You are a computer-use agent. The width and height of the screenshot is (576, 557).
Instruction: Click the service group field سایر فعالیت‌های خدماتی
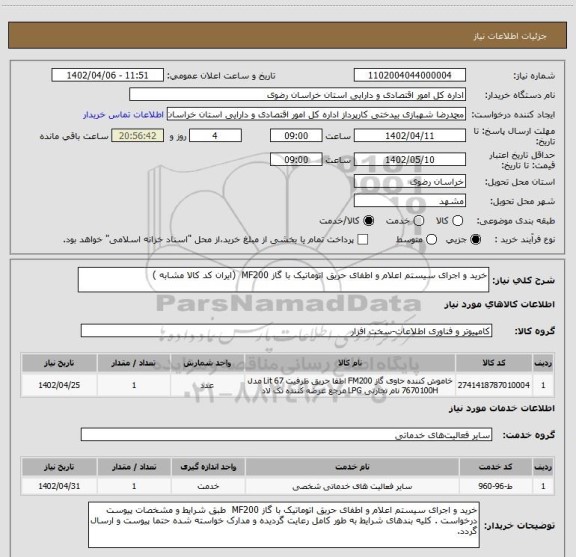[286, 435]
